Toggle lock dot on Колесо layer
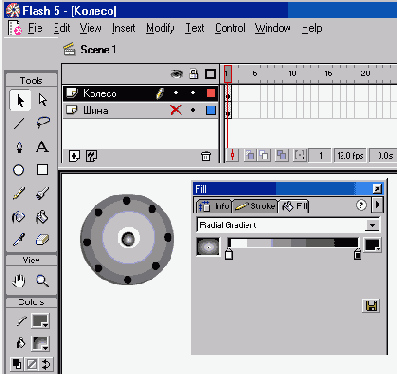The width and height of the screenshot is (397, 374). (193, 93)
